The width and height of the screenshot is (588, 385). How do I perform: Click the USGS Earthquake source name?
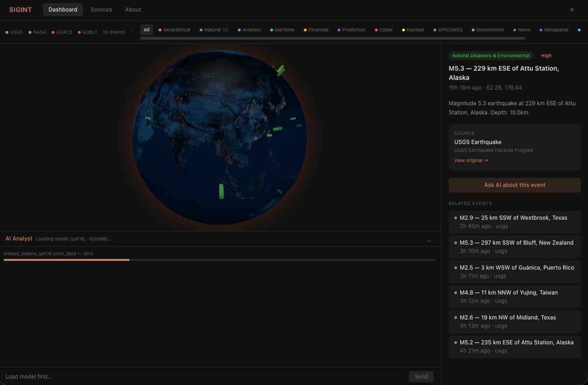click(478, 142)
